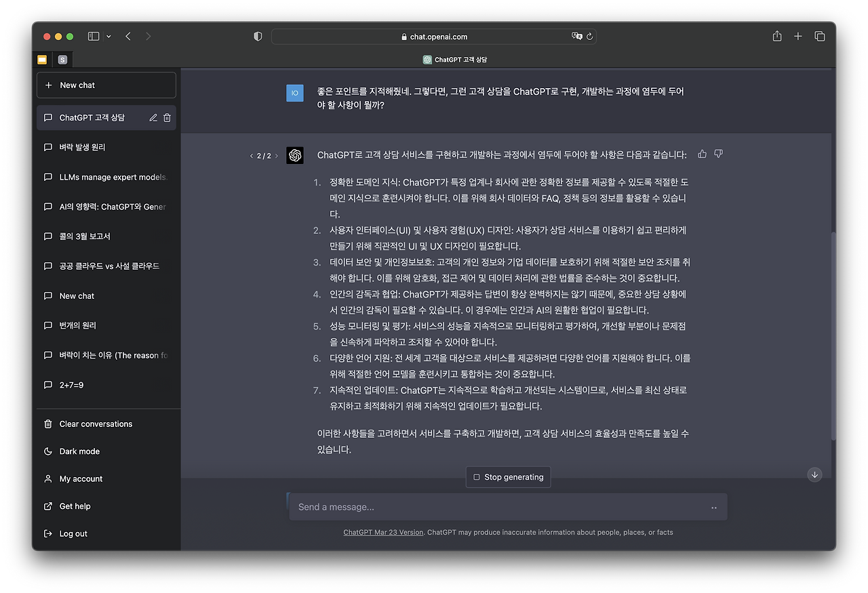Give a thumbs up to the ChatGPT response

(702, 154)
